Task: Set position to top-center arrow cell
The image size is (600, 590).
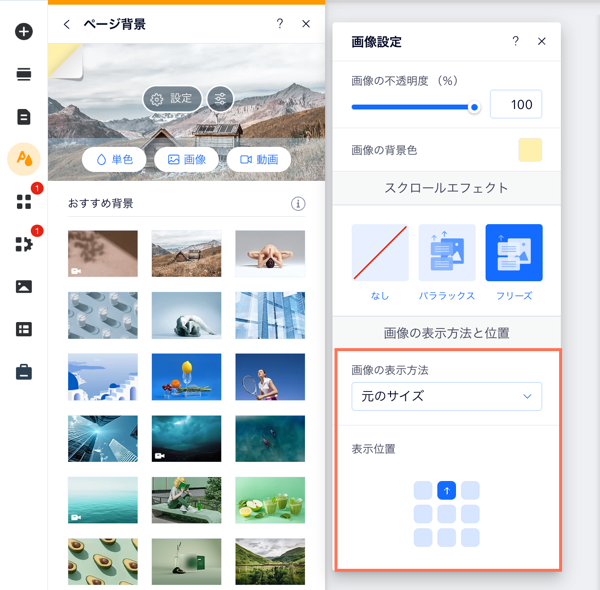Action: click(447, 491)
